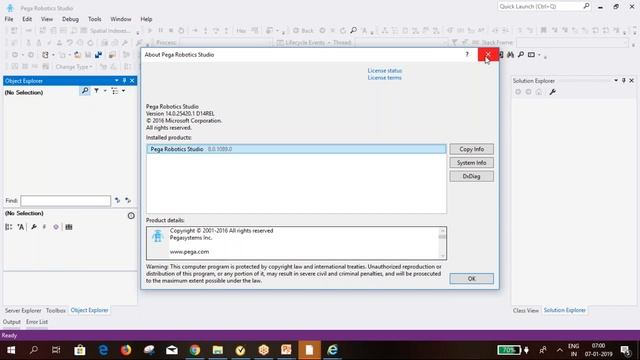Open the Tools menu

[x=94, y=19]
